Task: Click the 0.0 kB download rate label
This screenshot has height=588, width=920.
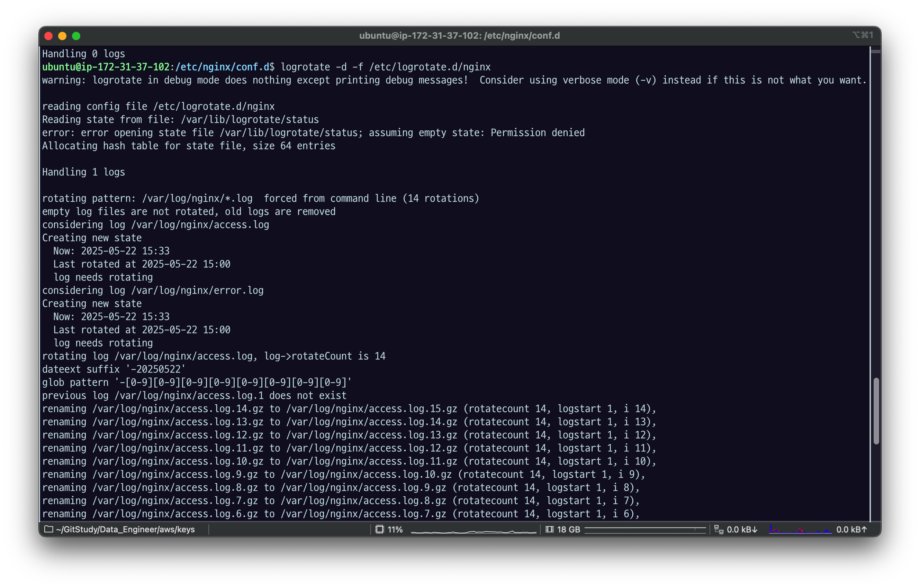Action: pos(742,529)
